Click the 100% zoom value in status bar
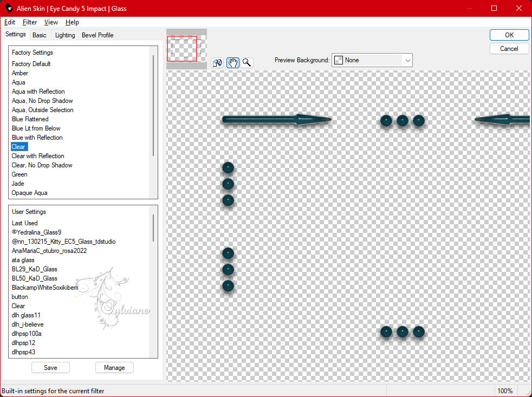 (505, 391)
